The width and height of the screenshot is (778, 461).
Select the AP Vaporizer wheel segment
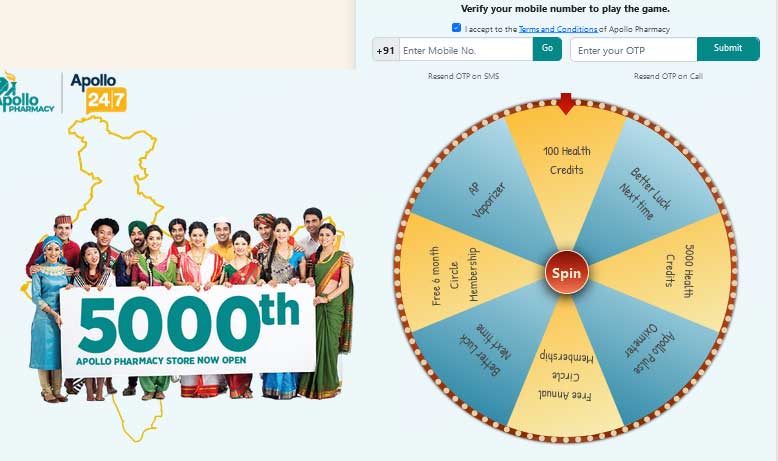pyautogui.click(x=486, y=197)
